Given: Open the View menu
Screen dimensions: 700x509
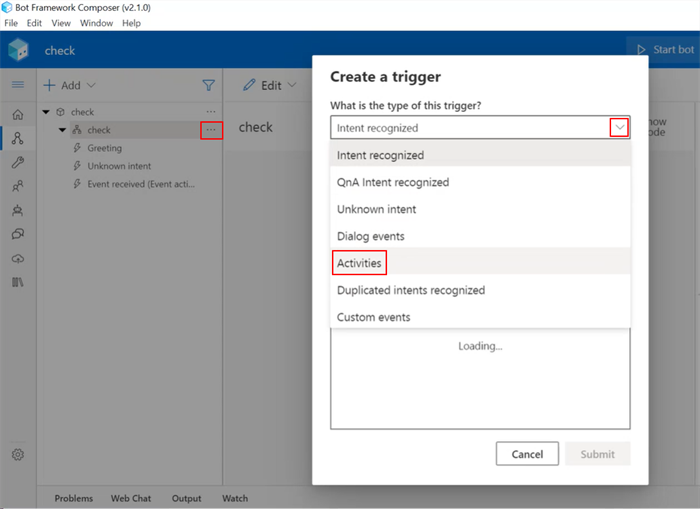Looking at the screenshot, I should (61, 23).
